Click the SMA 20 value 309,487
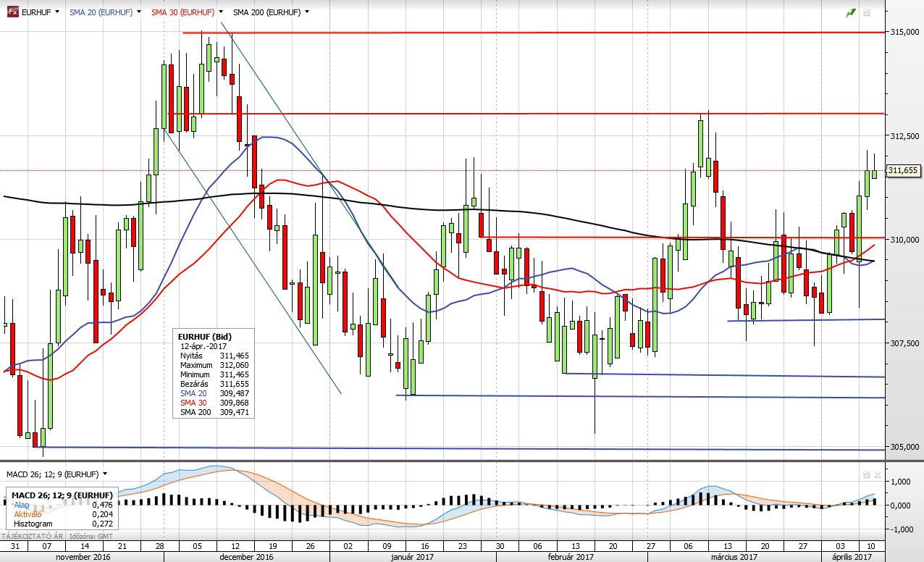The height and width of the screenshot is (562, 924). pos(235,393)
